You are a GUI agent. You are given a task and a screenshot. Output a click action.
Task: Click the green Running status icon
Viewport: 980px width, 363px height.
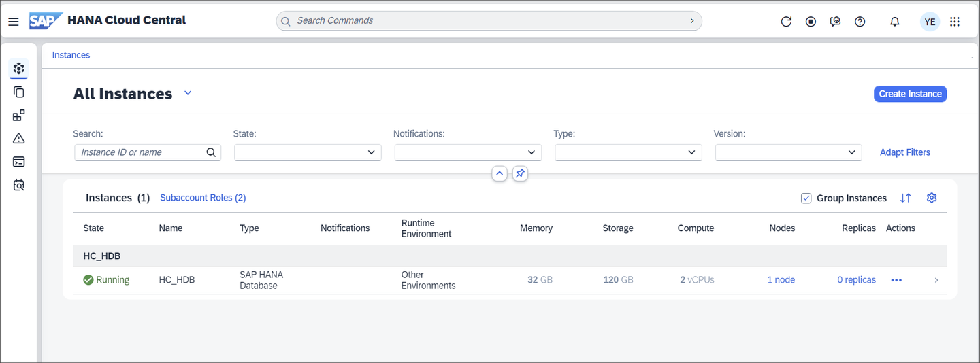(x=88, y=280)
